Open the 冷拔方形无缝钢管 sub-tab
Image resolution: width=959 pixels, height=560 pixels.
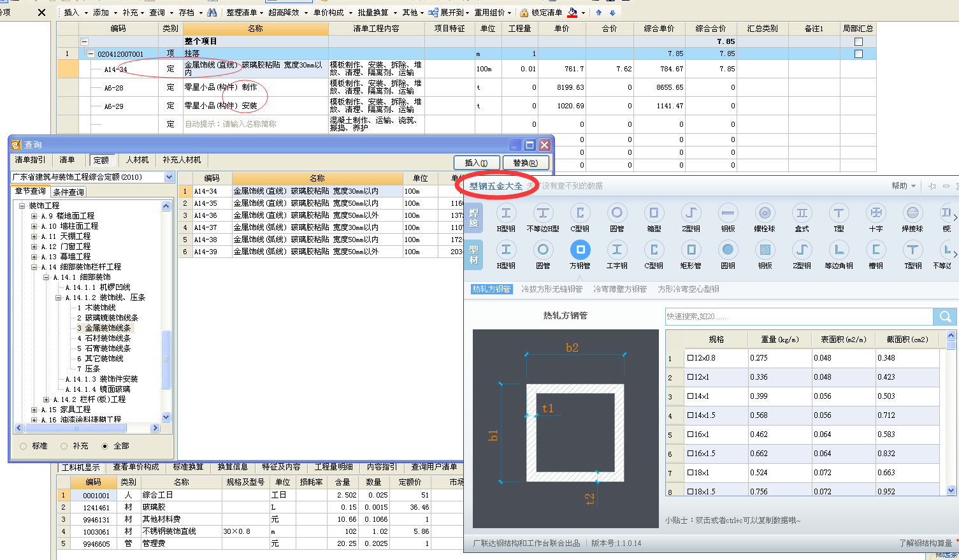coord(552,289)
